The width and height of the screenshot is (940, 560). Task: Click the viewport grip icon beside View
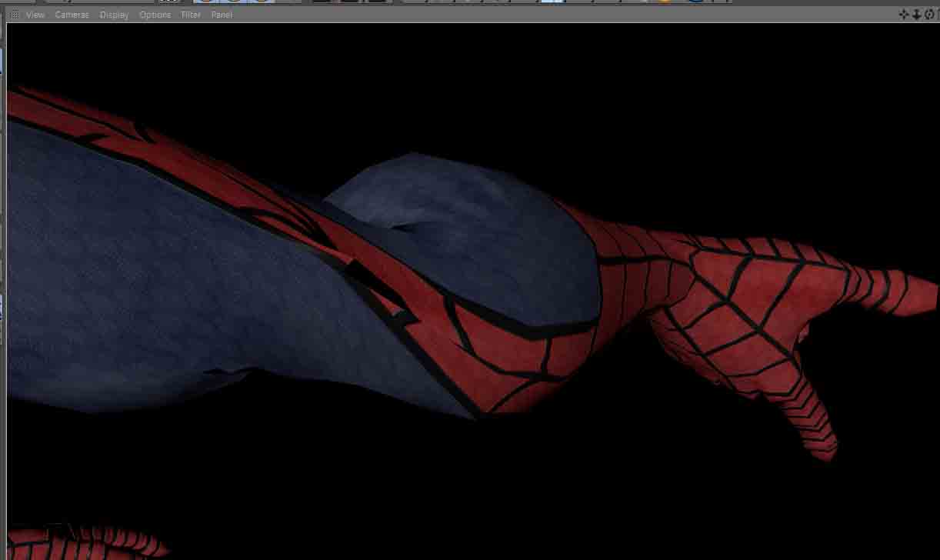15,15
